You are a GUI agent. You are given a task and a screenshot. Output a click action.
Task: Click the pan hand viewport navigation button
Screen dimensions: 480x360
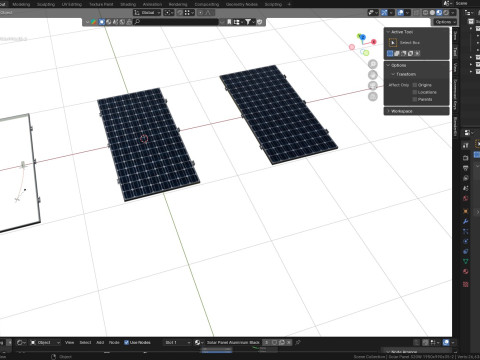tap(373, 75)
